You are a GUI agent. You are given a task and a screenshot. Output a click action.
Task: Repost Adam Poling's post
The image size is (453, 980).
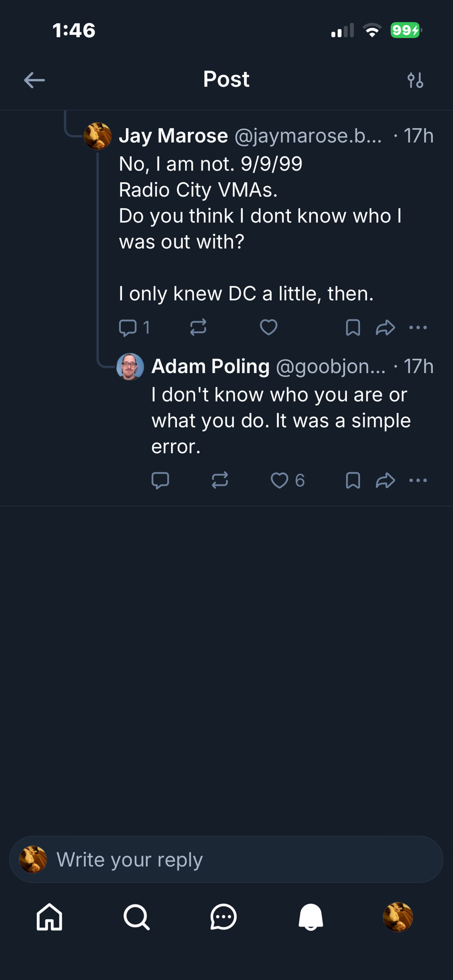click(220, 480)
